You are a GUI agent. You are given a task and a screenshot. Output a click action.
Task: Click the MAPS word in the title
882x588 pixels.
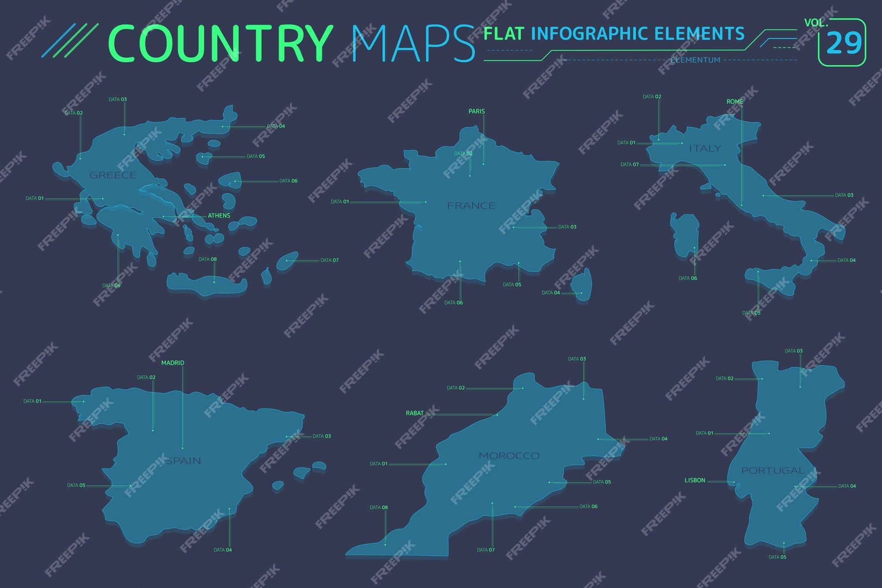coord(413,43)
